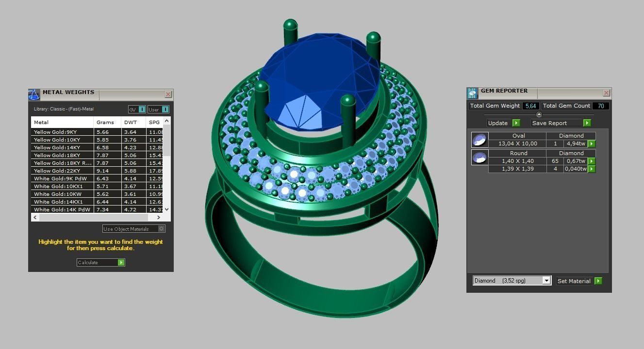Select the Yellow Gold:9KY row
The width and height of the screenshot is (644, 349).
coord(97,132)
